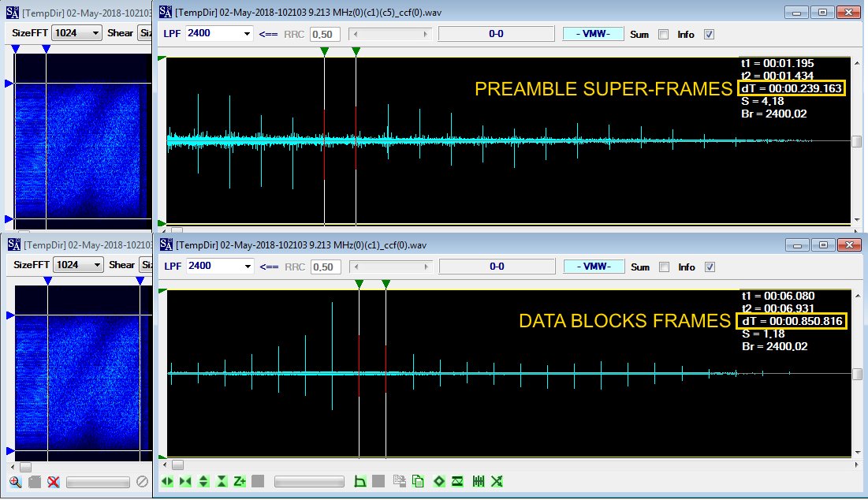Image resolution: width=868 pixels, height=500 pixels.
Task: Click RRC 0.50 field in bottom window
Action: 326,267
